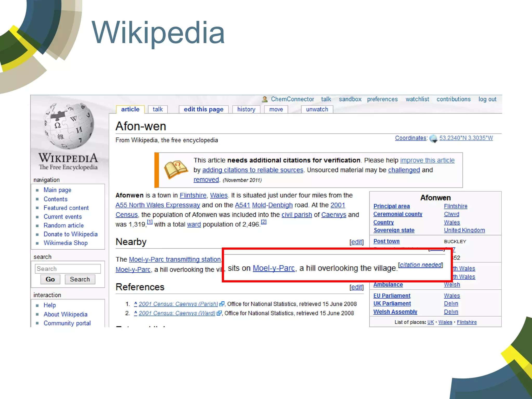The width and height of the screenshot is (532, 399).
Task: Go to Main page link
Action: [x=57, y=190]
